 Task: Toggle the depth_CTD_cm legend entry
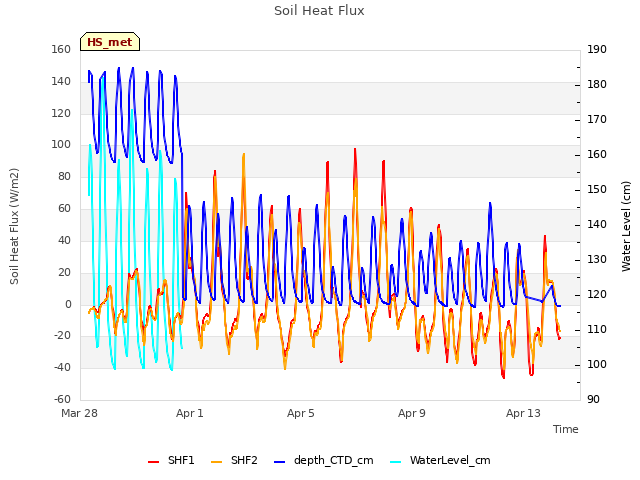(323, 460)
